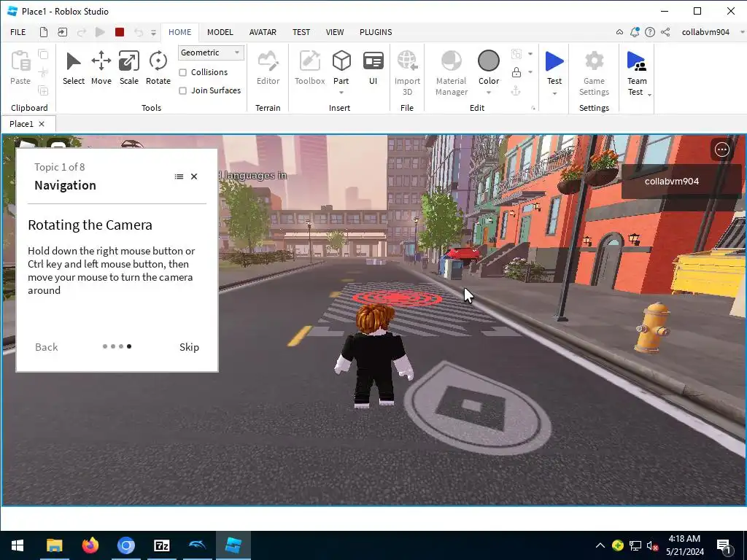747x560 pixels.
Task: Open the UI insert tool
Action: [x=373, y=69]
